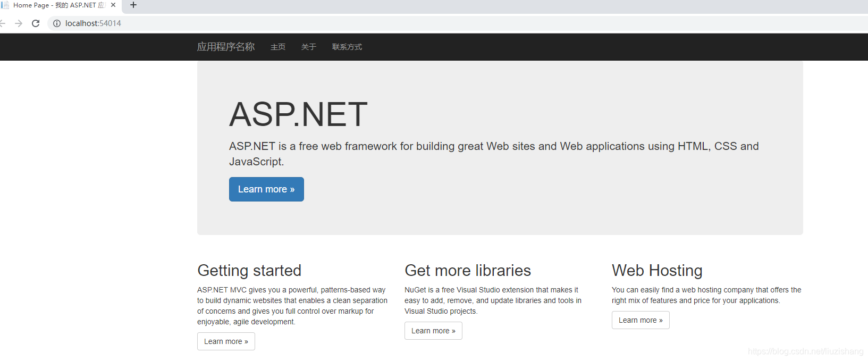Image resolution: width=868 pixels, height=361 pixels.
Task: Click Learn more under Get more libraries
Action: tap(433, 331)
